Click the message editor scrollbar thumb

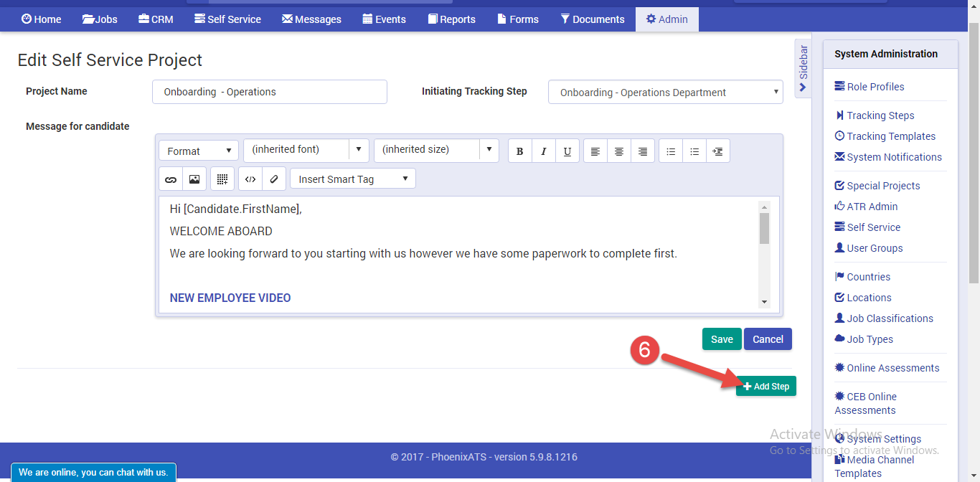(764, 228)
